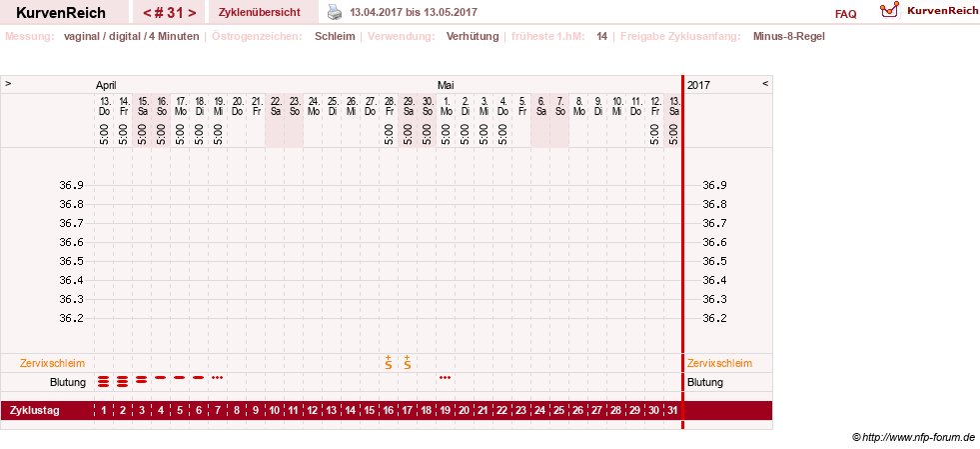980x449 pixels.
Task: Click the 36.2 temperature label on right axis
Action: pyautogui.click(x=714, y=318)
